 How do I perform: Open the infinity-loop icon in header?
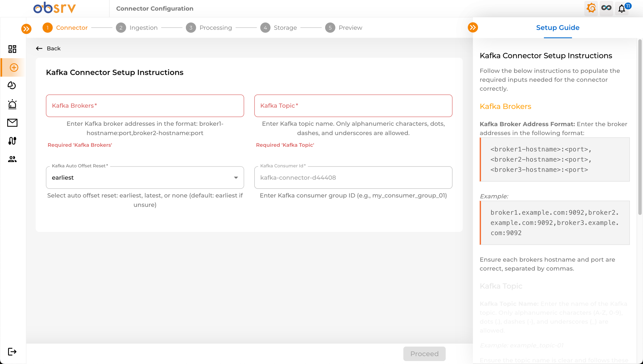click(606, 8)
